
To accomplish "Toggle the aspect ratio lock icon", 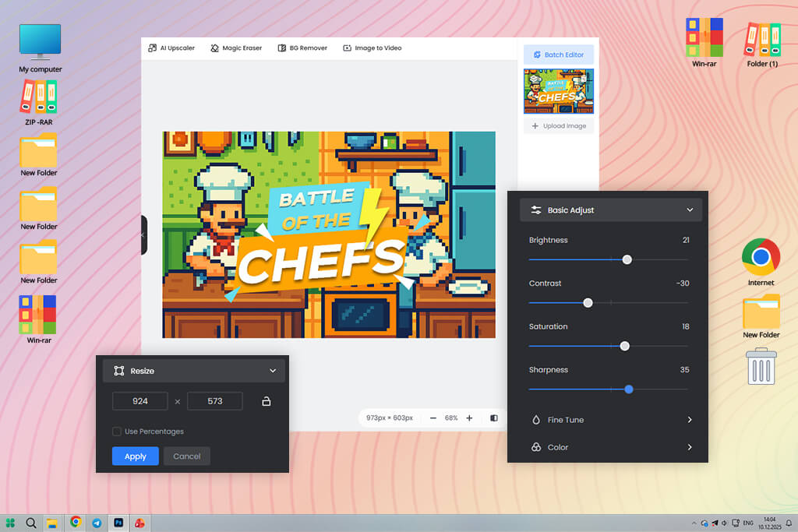I will click(267, 401).
